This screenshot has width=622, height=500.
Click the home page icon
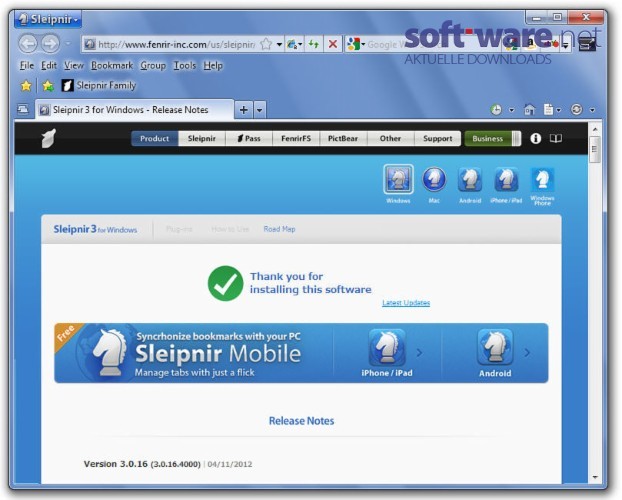(529, 110)
